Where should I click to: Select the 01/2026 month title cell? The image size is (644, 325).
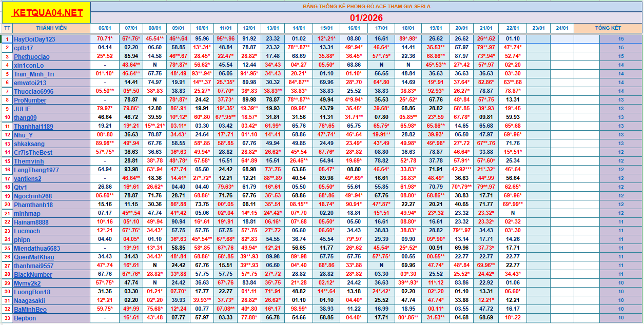coord(366,17)
